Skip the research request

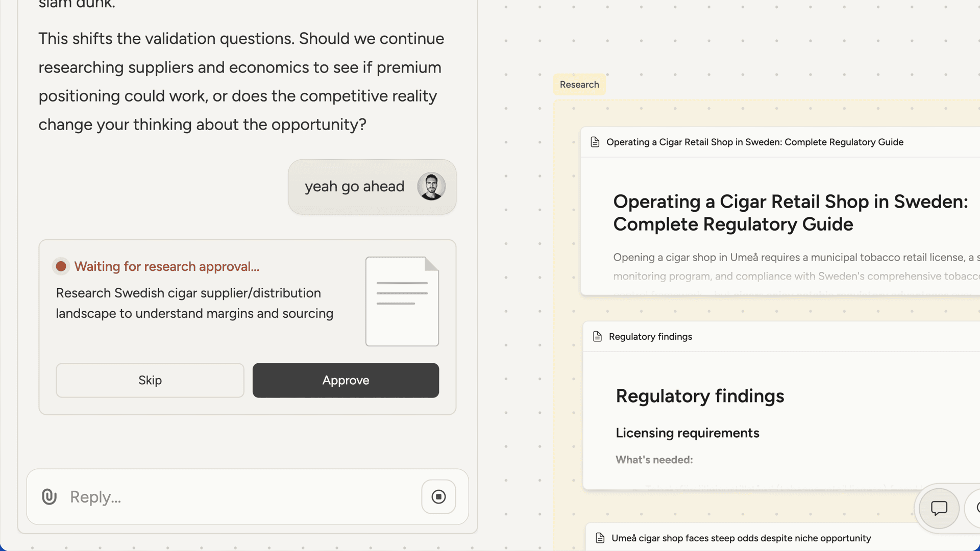[150, 380]
